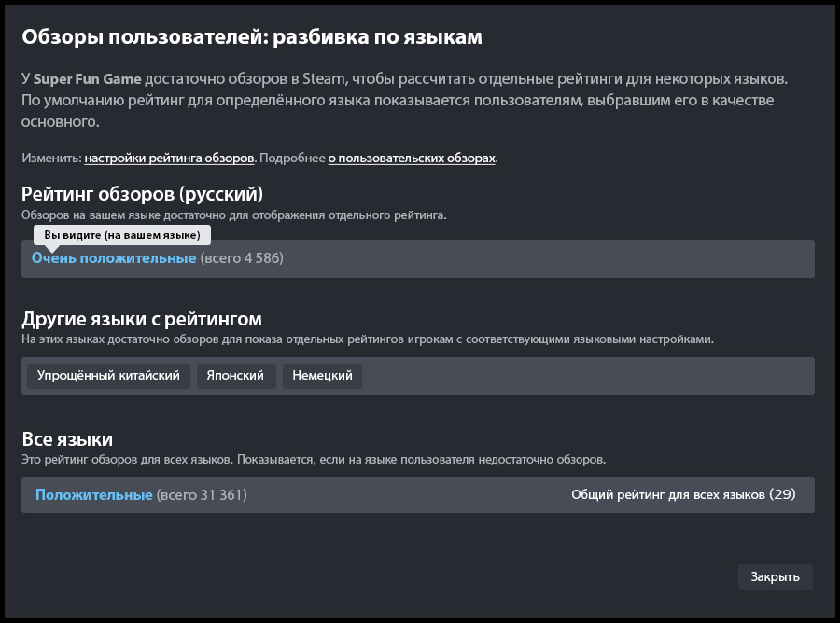Click the Упрощённый китайский language button
Image resolution: width=840 pixels, height=623 pixels.
click(108, 376)
